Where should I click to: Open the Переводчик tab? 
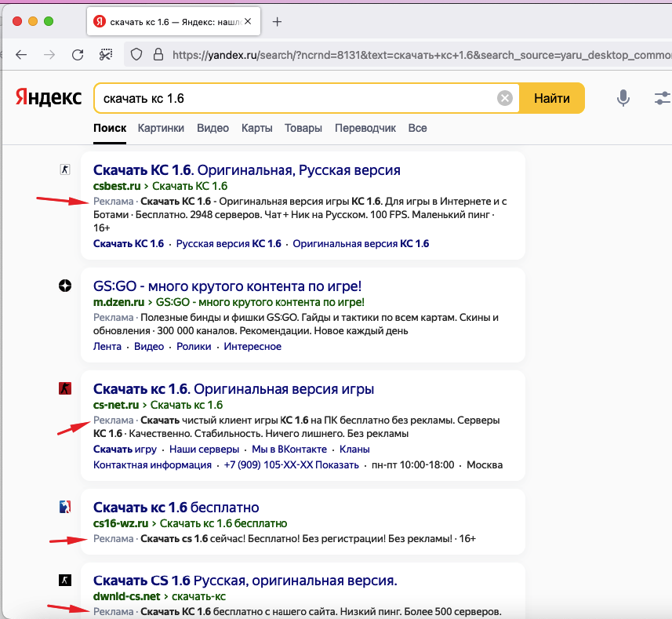365,128
